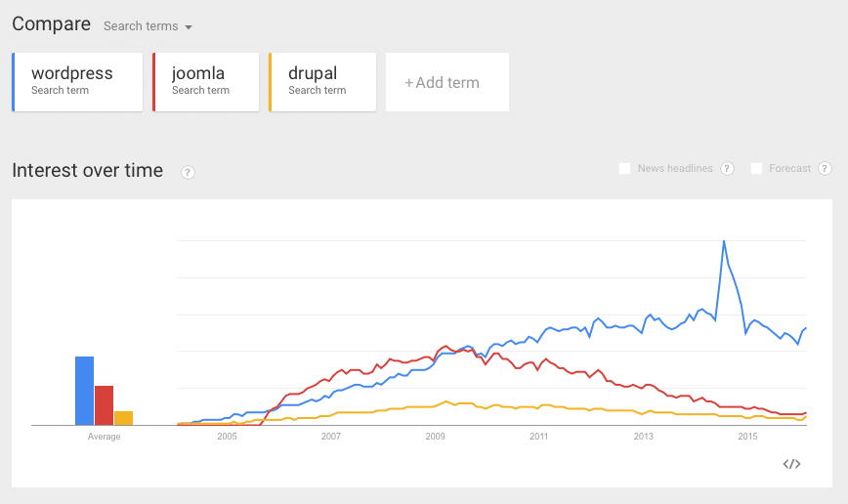Click the 2015 label on time axis
Viewport: 848px width, 504px height.
pos(747,437)
